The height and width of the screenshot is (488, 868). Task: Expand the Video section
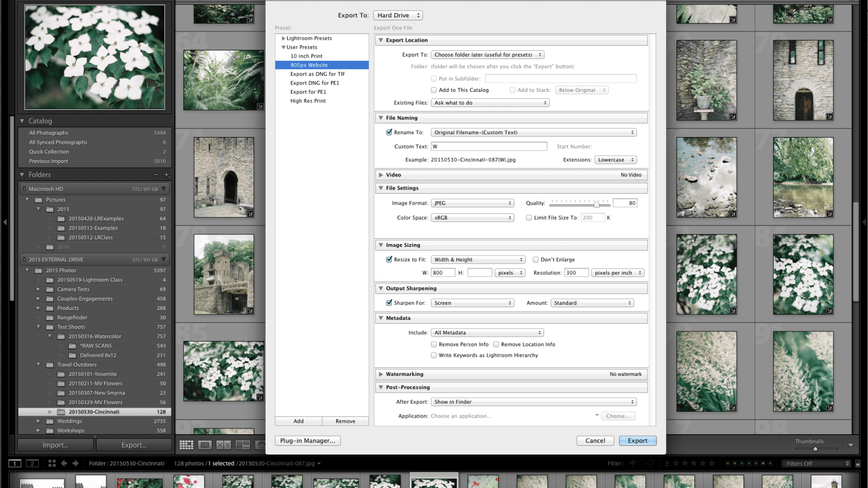(x=381, y=175)
